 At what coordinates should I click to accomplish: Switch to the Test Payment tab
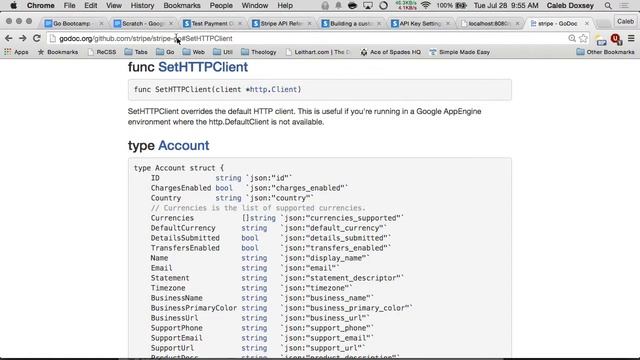point(212,24)
